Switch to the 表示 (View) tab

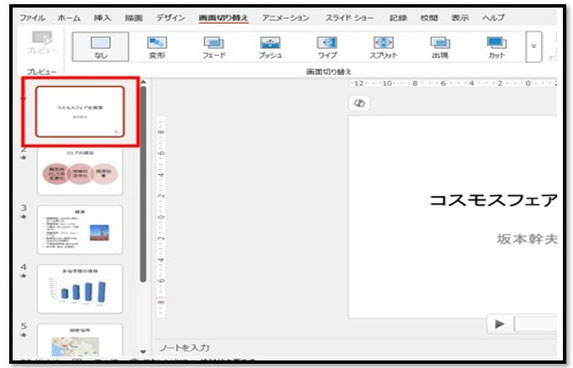(460, 18)
